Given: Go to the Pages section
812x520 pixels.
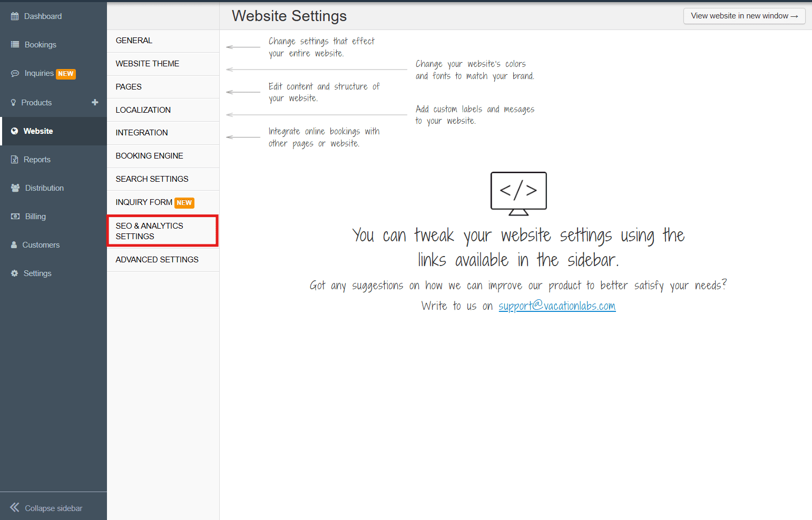Looking at the screenshot, I should point(129,87).
